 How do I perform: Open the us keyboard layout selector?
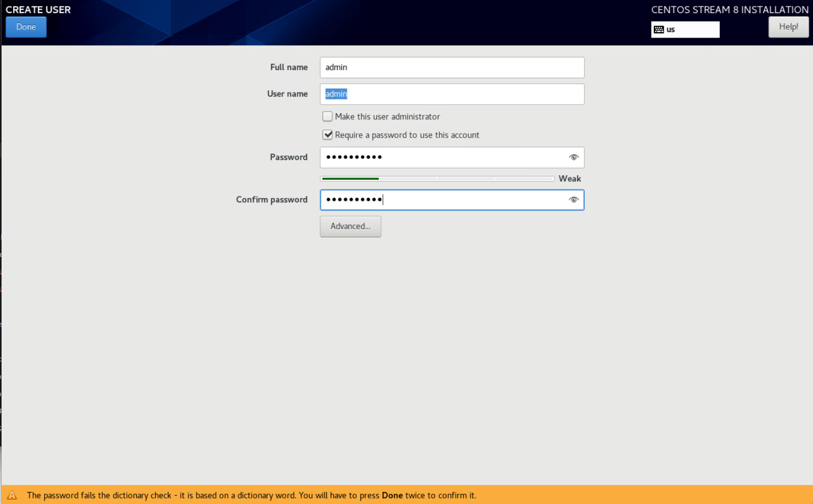tap(685, 29)
